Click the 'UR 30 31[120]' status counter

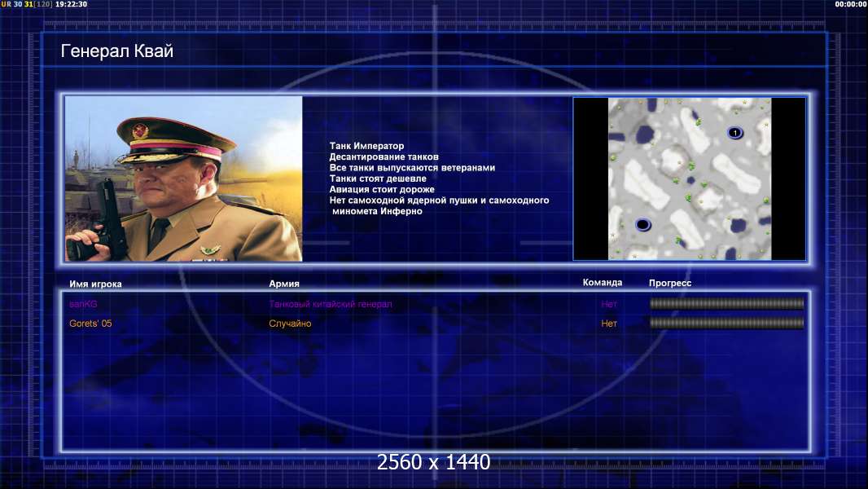pos(27,4)
